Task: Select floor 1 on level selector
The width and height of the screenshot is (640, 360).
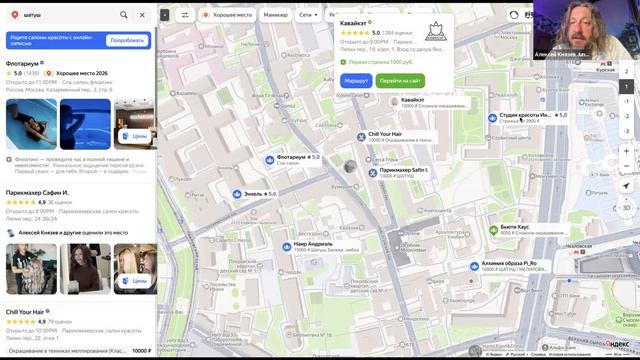Action: coord(627,87)
